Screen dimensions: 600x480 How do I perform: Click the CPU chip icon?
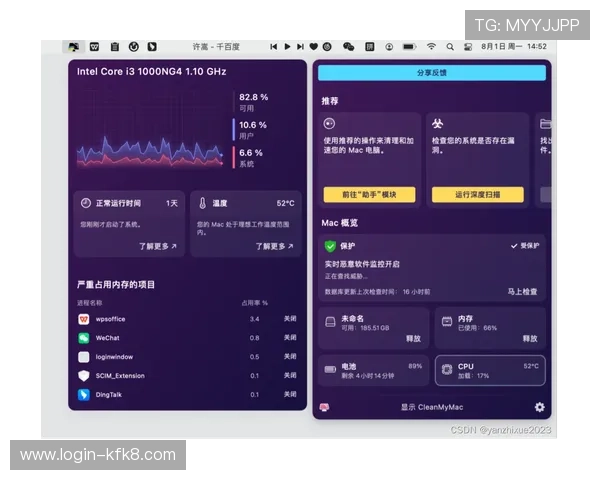click(447, 369)
